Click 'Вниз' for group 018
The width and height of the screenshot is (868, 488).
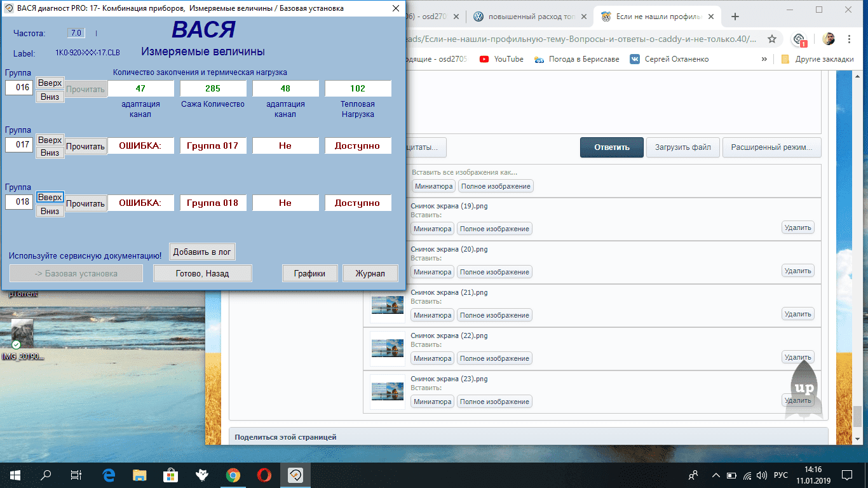[50, 211]
